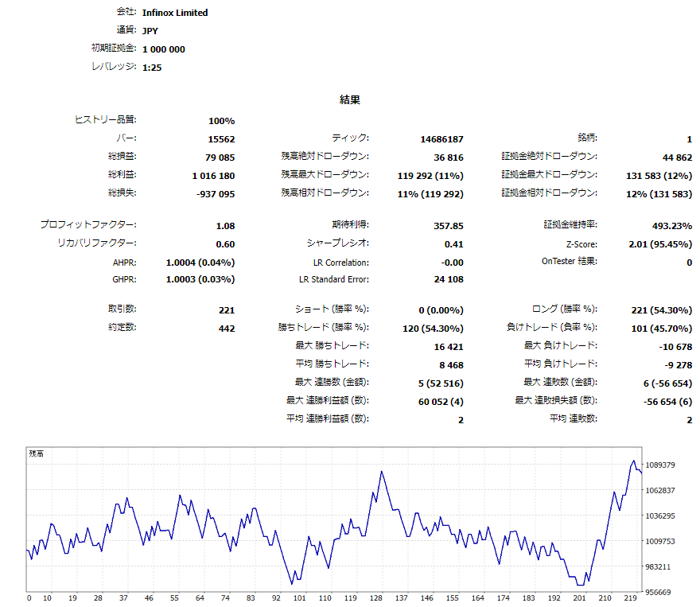
Task: Click the initial deposit value 1 000 000
Action: (x=163, y=49)
